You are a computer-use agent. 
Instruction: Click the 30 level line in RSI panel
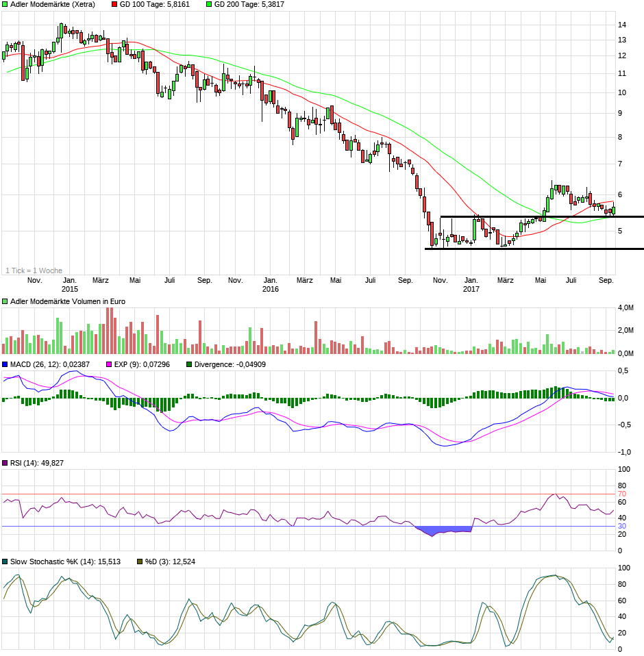tap(274, 526)
